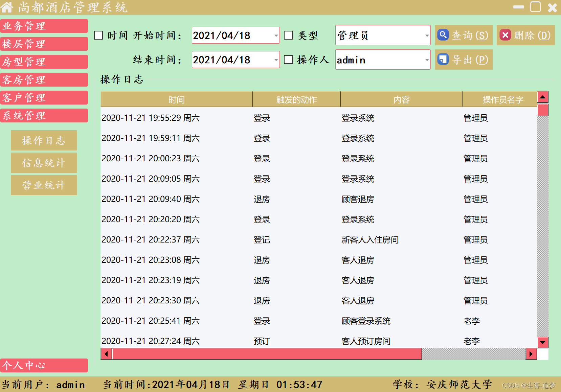Screen dimensions: 561x392
Task: Click the horizontal scrollbar red thumb
Action: click(267, 354)
